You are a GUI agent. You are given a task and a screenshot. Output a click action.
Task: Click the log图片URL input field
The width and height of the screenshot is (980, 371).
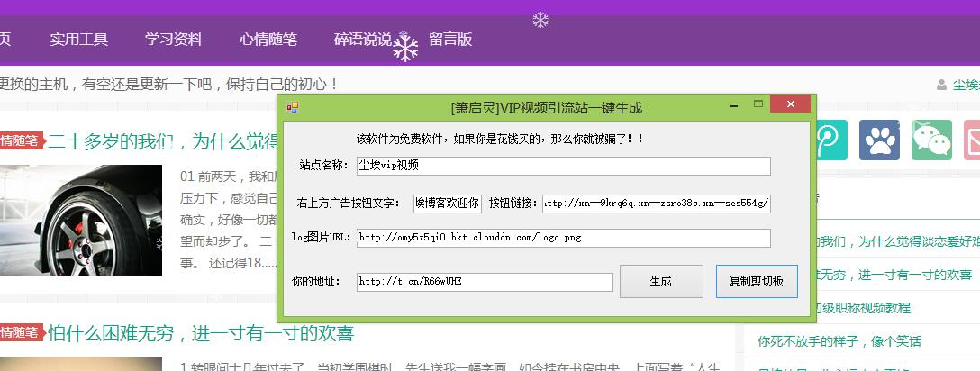(563, 238)
